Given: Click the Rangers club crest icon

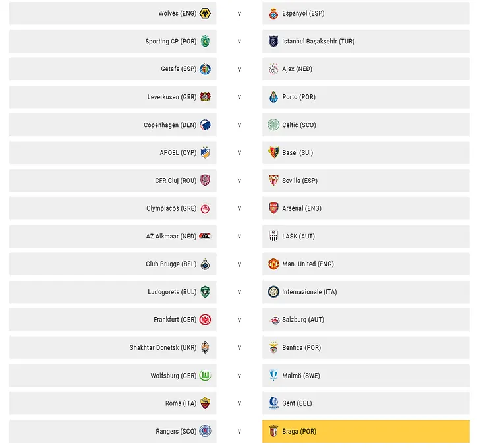Looking at the screenshot, I should [x=205, y=431].
